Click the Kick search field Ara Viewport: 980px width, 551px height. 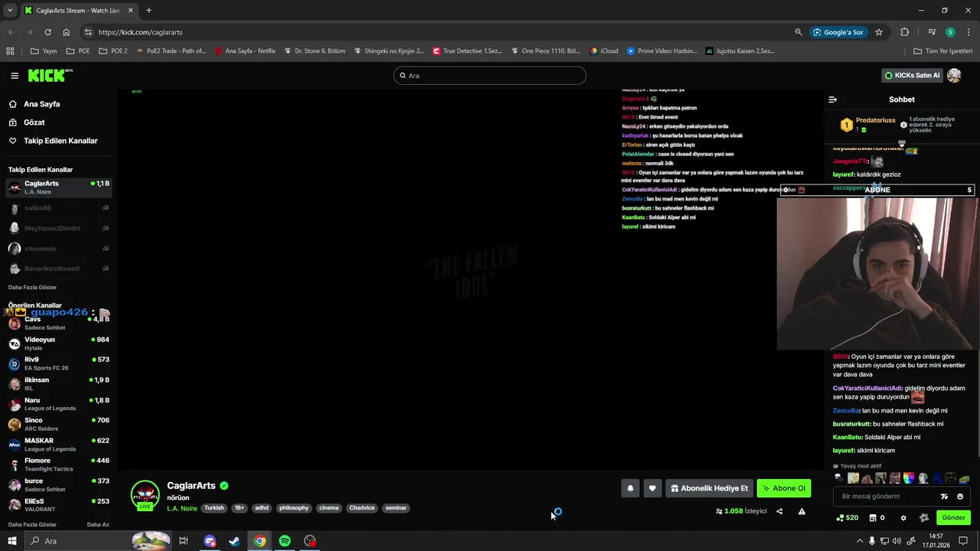click(x=490, y=76)
